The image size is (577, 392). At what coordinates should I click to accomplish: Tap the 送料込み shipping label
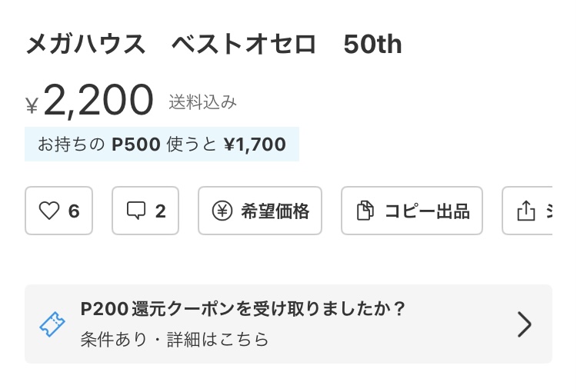tap(203, 101)
